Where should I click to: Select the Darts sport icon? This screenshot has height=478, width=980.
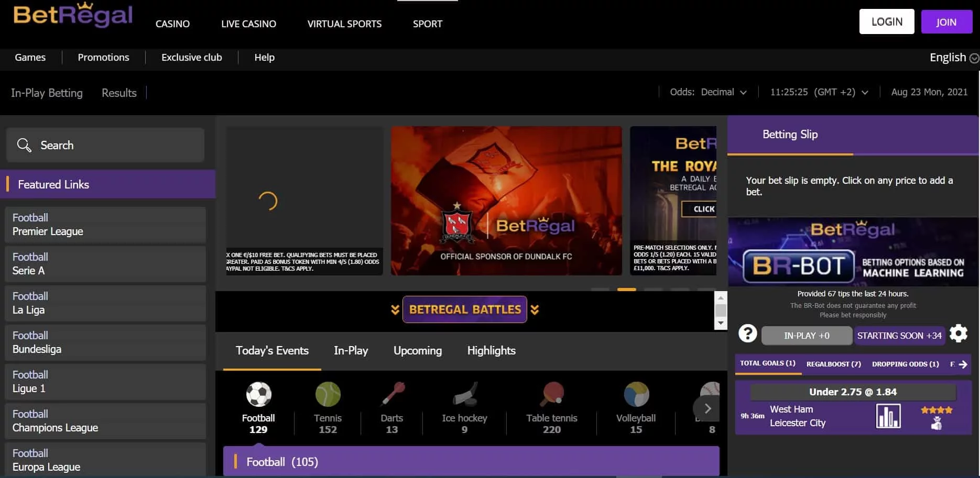click(393, 394)
